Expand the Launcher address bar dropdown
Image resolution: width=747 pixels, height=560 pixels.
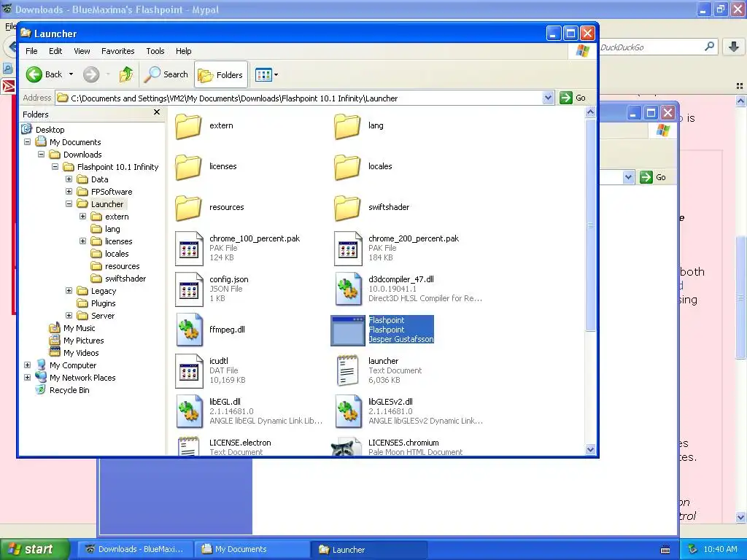[548, 98]
